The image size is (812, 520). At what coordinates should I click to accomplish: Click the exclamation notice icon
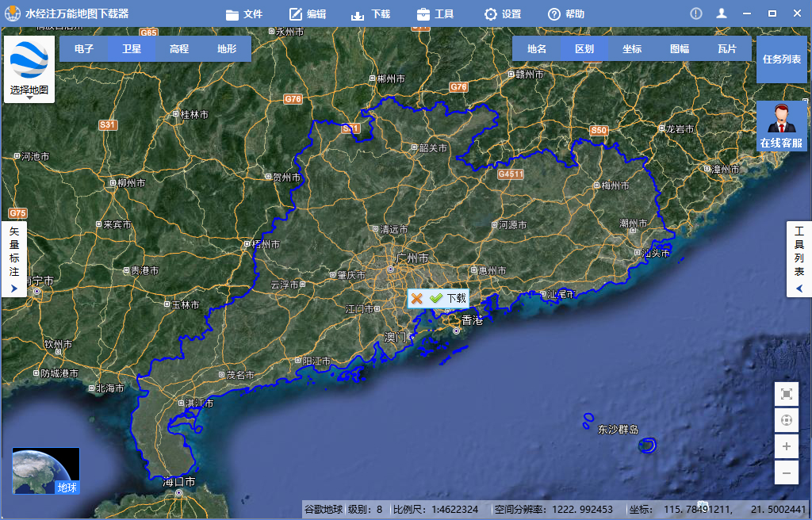[x=696, y=13]
